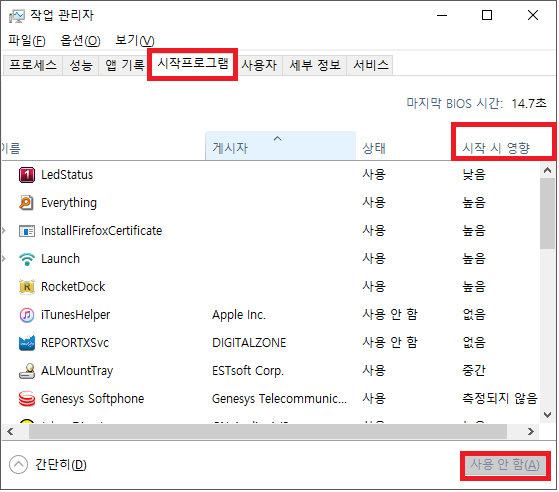Click iTunesHelper's 사용 안 함 status
Viewport: 559px width, 492px height.
click(x=390, y=315)
